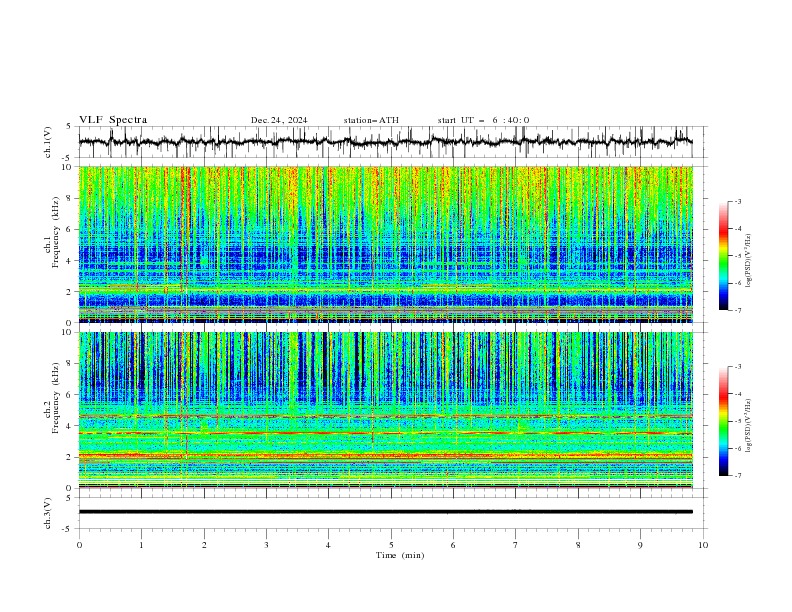The width and height of the screenshot is (792, 612).
Task: Click the '-5' tick on ch.2 colorbar
Action: [738, 421]
